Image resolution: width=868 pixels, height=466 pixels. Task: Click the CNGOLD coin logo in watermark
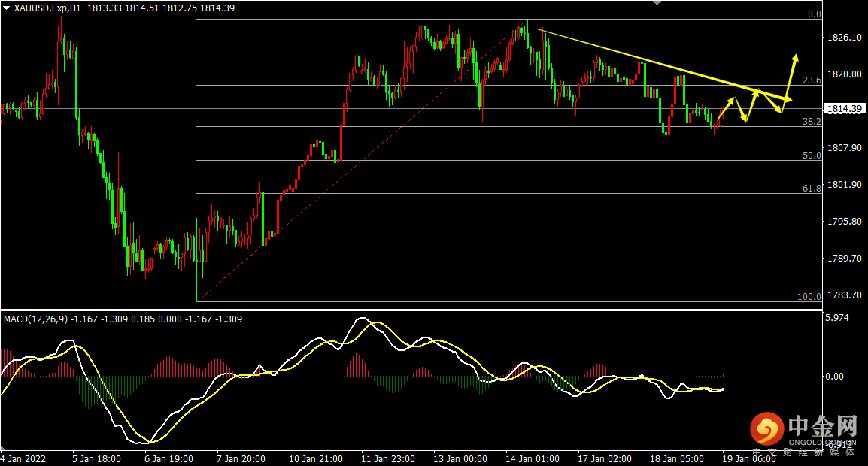coord(766,428)
